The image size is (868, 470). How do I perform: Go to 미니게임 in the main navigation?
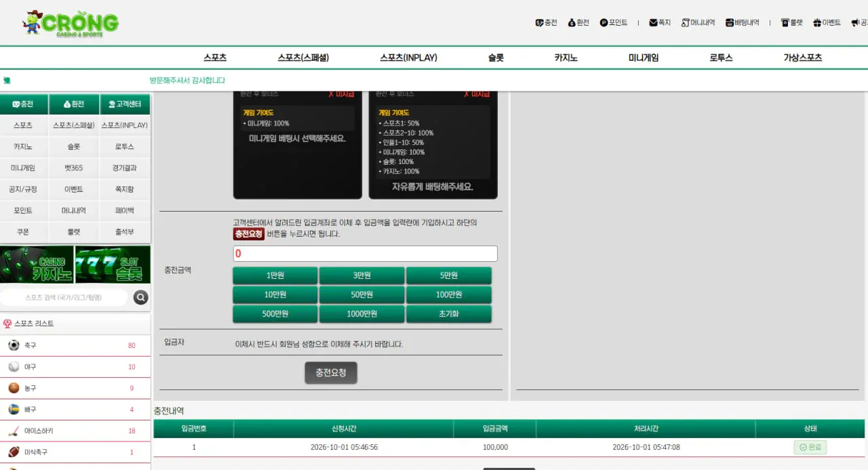click(x=644, y=58)
